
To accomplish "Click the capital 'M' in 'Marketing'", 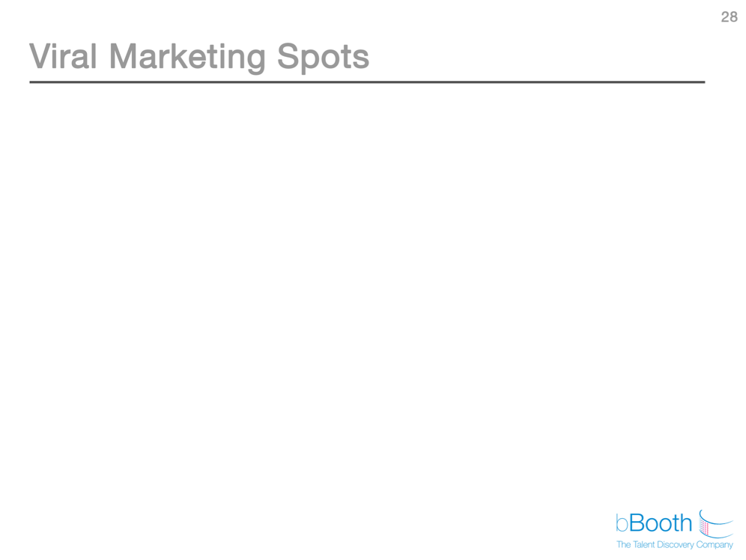I will point(125,57).
